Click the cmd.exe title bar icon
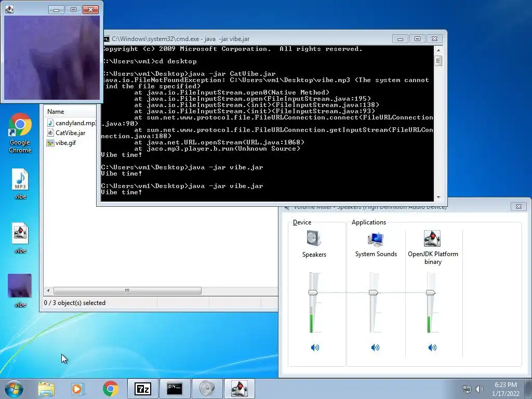The width and height of the screenshot is (532, 399). tap(106, 38)
